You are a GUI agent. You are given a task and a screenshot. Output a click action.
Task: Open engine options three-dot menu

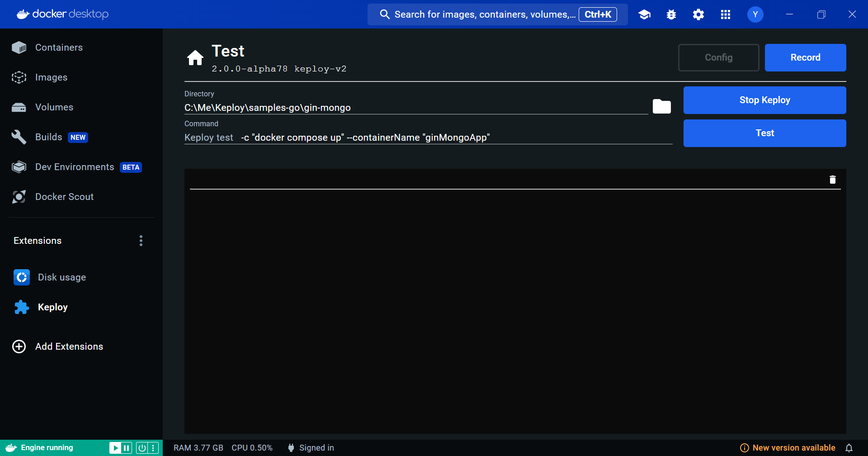153,448
